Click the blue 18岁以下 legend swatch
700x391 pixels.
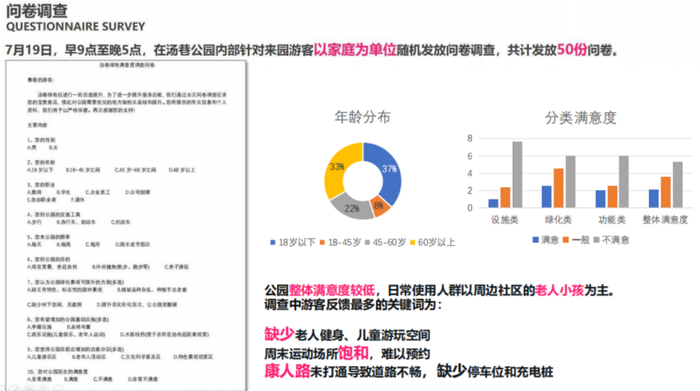point(272,242)
